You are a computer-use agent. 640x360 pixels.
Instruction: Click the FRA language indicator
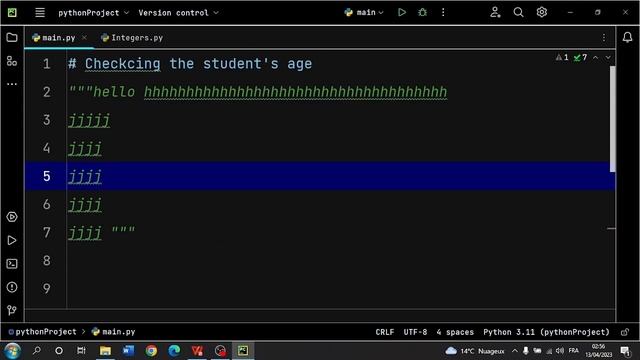[573, 351]
